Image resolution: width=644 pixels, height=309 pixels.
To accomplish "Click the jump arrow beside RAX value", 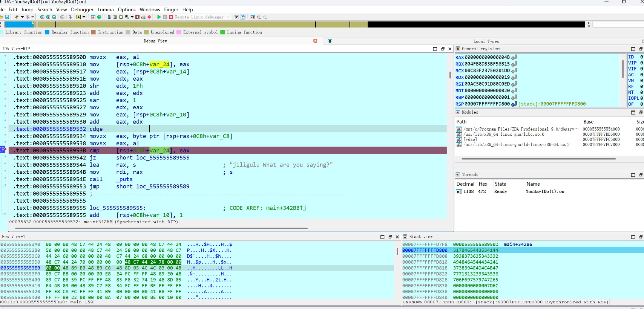I will click(x=514, y=57).
